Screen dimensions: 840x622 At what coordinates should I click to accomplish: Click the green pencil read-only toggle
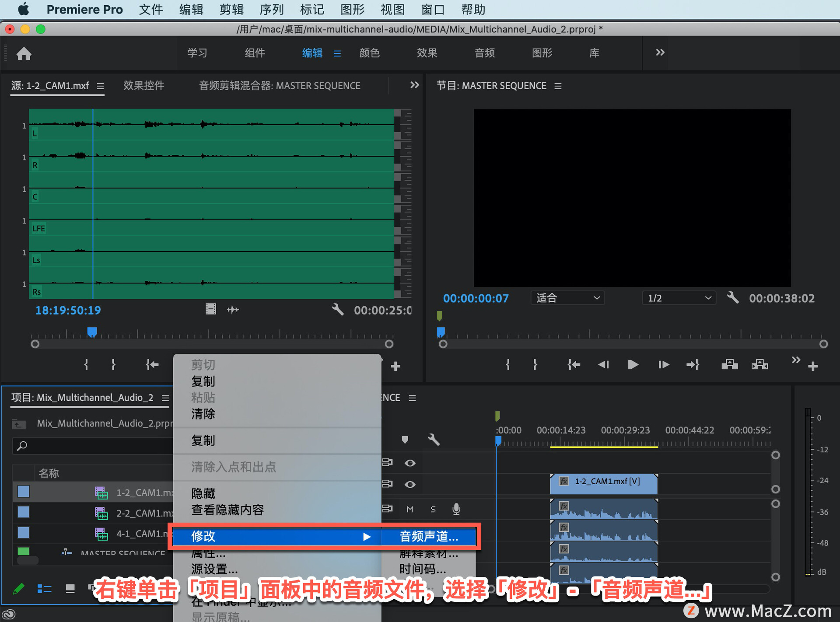[x=18, y=589]
